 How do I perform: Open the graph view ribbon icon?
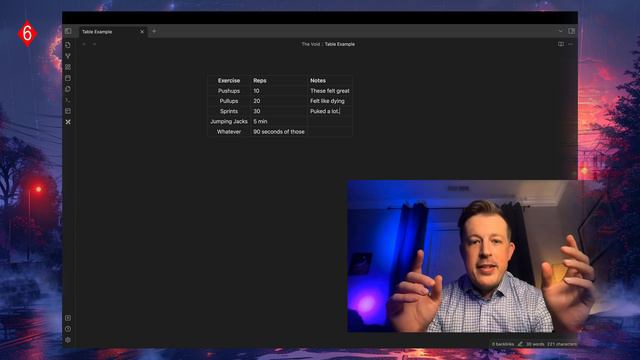tap(68, 56)
